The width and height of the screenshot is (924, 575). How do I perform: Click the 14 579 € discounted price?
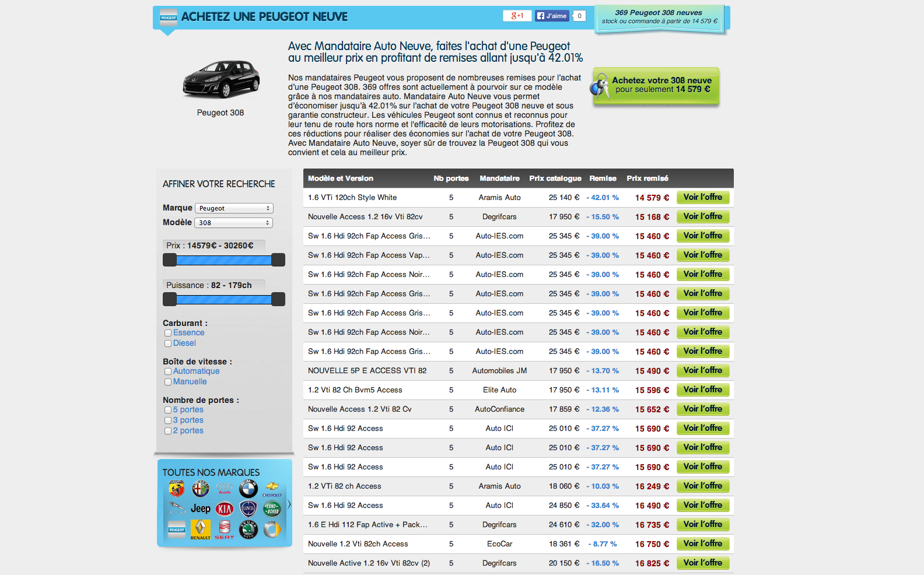[652, 198]
